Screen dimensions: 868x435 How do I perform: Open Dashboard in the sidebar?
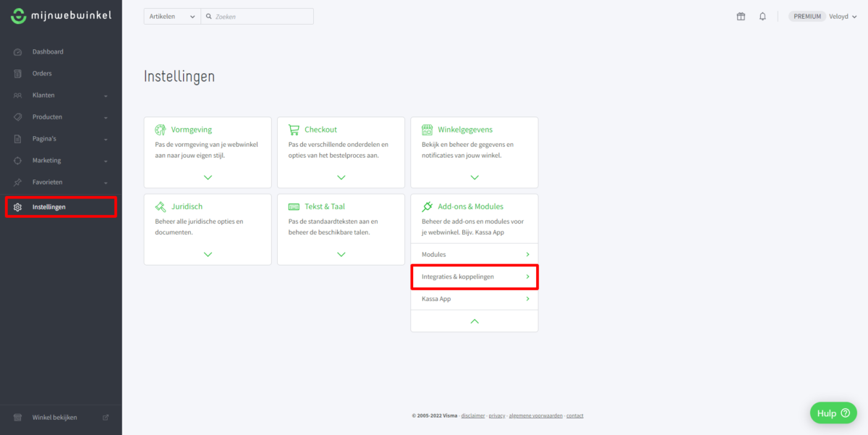click(48, 52)
